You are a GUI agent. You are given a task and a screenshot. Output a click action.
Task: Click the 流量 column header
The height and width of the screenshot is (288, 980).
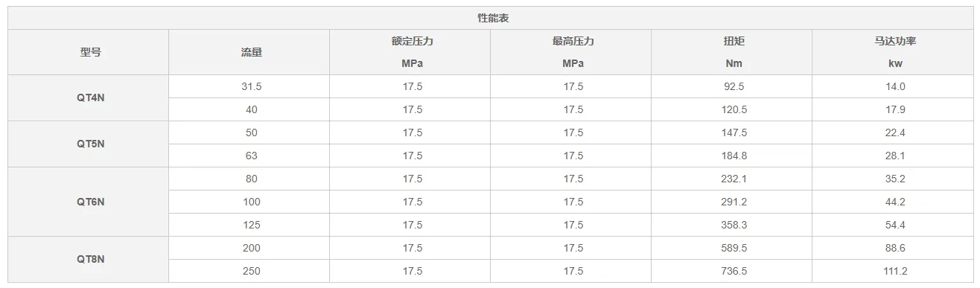pos(251,52)
